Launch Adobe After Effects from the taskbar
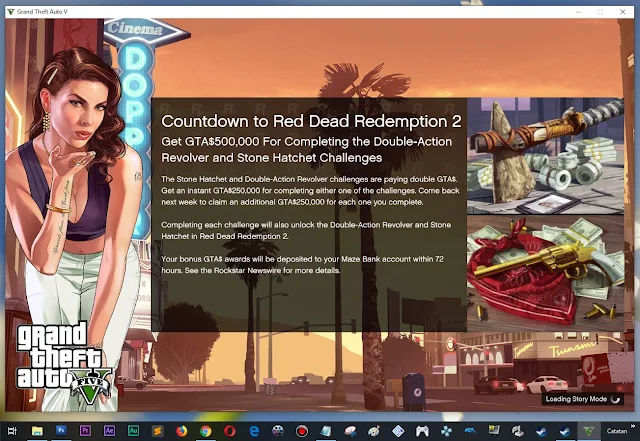Viewport: 640px width, 441px height. [109, 431]
